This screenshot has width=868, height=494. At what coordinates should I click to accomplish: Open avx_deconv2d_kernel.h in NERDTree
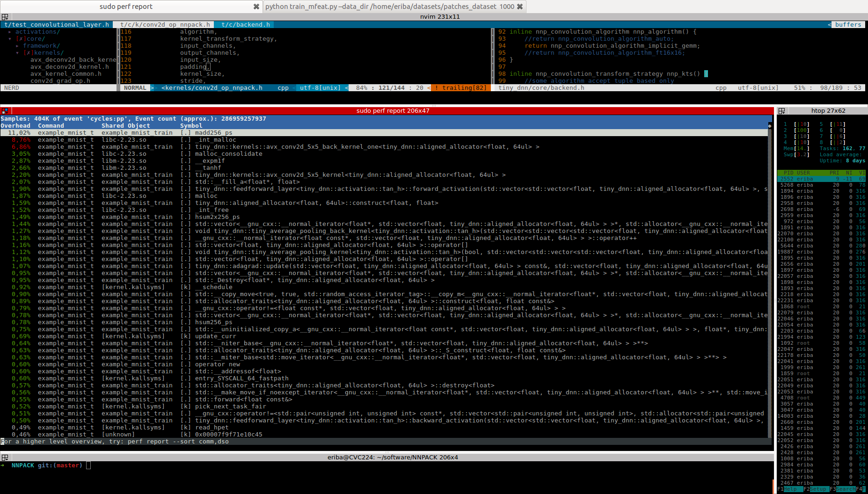[70, 67]
